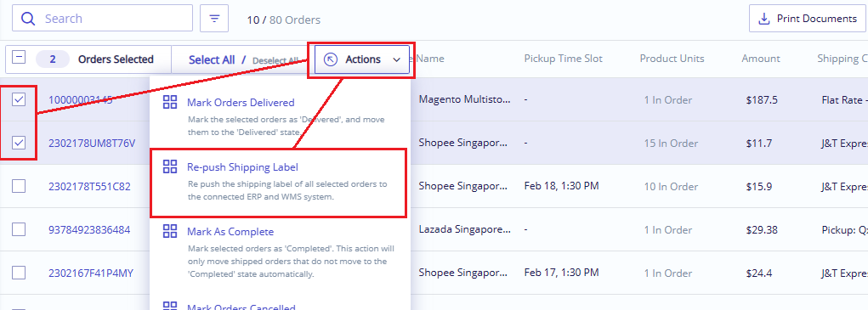Toggle the header select-all indeterminate checkbox

[x=19, y=57]
